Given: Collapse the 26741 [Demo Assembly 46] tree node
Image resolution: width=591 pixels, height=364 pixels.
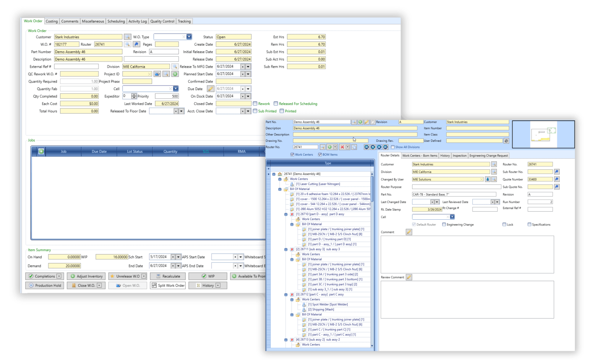Looking at the screenshot, I should coord(274,174).
